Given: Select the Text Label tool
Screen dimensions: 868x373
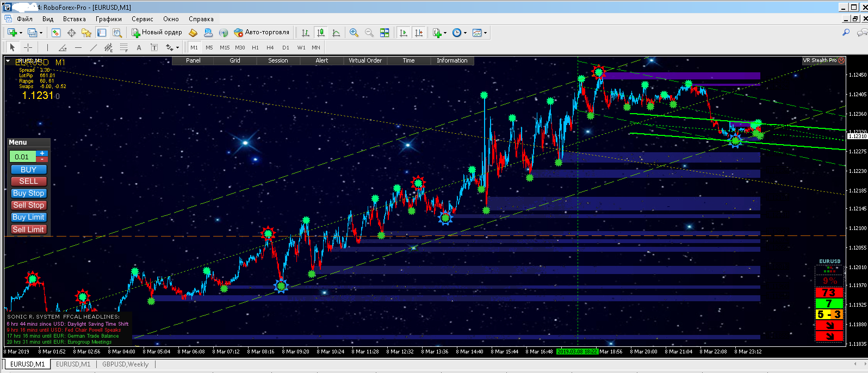Looking at the screenshot, I should [154, 47].
